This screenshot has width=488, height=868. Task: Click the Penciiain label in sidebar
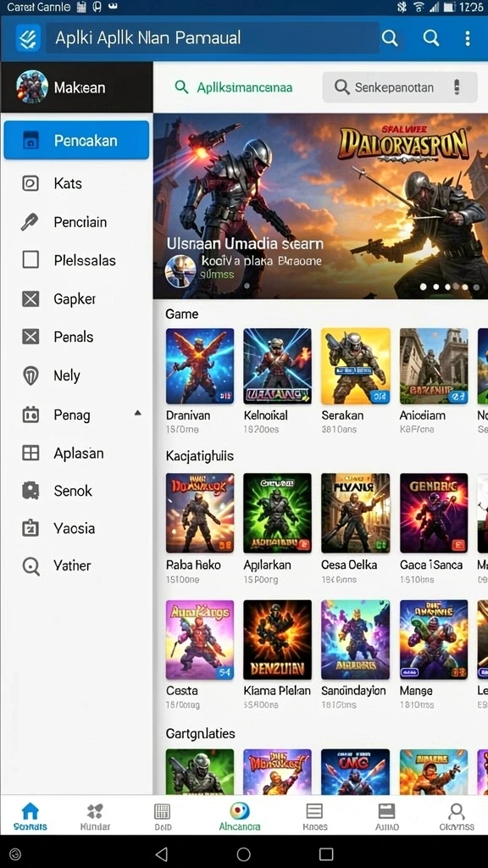coord(80,222)
